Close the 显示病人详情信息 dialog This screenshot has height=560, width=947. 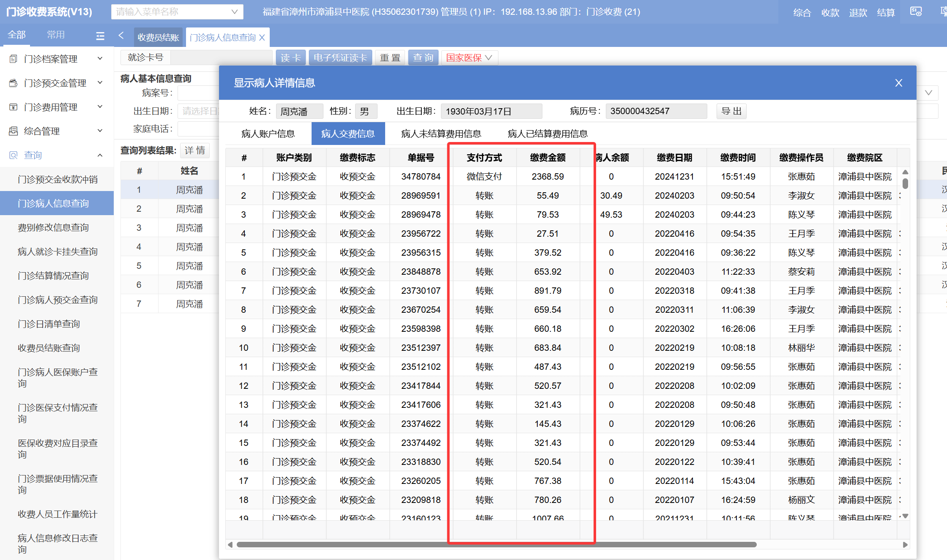coord(898,83)
